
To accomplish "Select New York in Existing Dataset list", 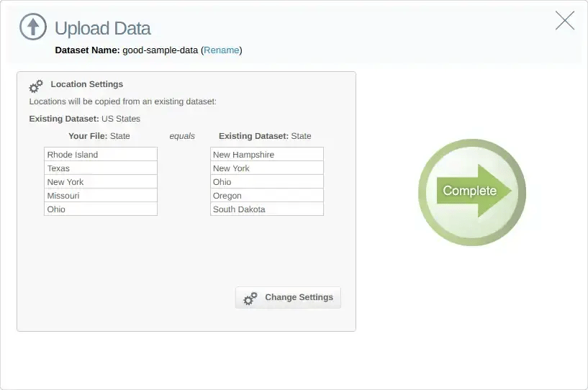I will (266, 168).
